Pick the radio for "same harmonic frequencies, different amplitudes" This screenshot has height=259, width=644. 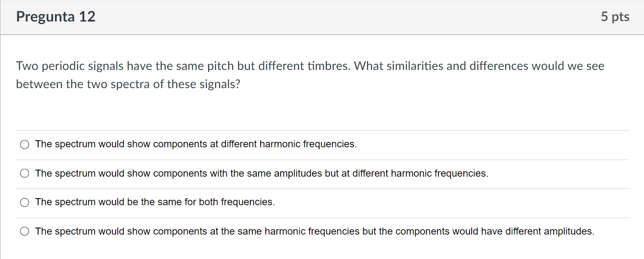(25, 231)
